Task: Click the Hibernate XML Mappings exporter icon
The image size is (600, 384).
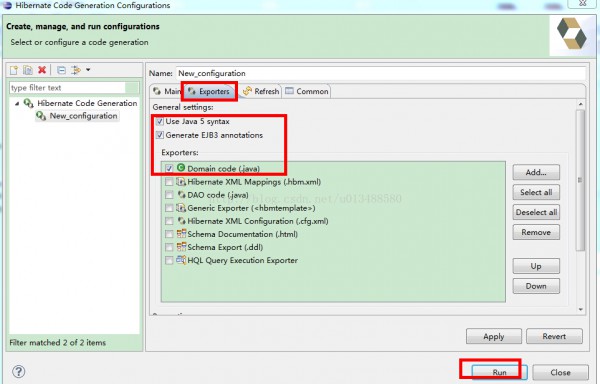Action: click(181, 181)
